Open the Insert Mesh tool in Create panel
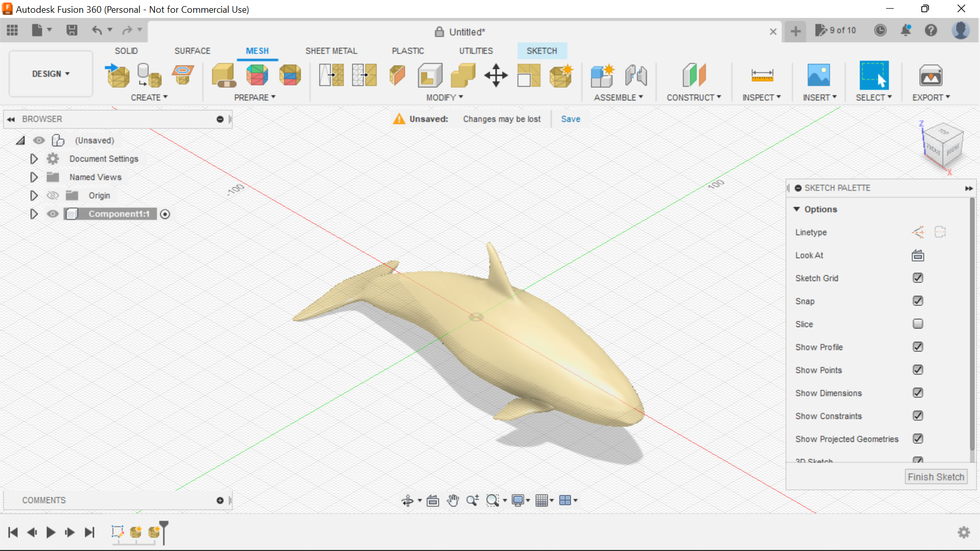 tap(116, 75)
